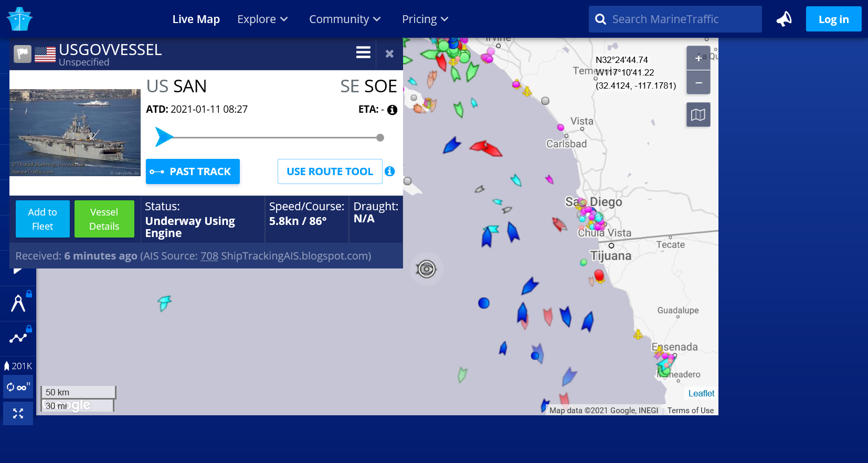868x463 pixels.
Task: Select the selected vessel target marker
Action: pyautogui.click(x=426, y=269)
